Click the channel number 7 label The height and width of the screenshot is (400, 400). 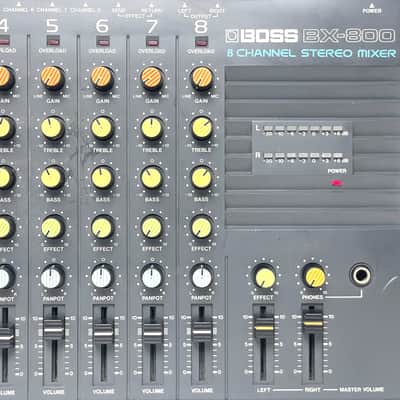coord(152,26)
